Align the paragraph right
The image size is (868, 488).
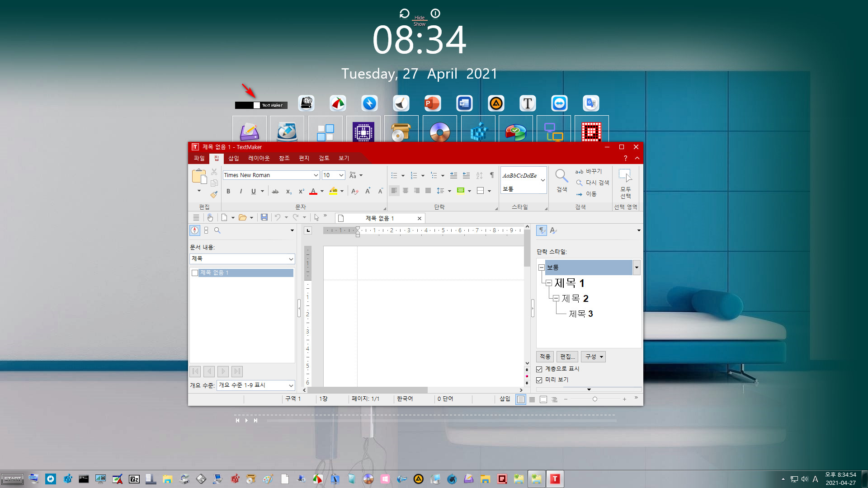[417, 191]
